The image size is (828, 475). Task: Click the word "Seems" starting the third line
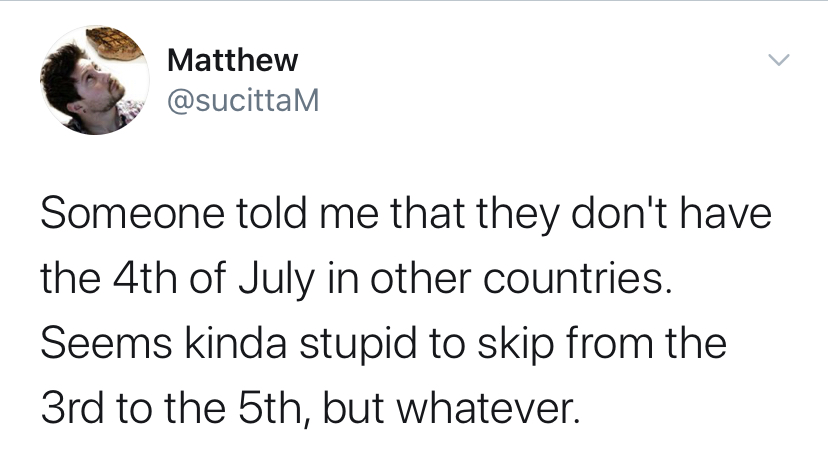click(106, 343)
